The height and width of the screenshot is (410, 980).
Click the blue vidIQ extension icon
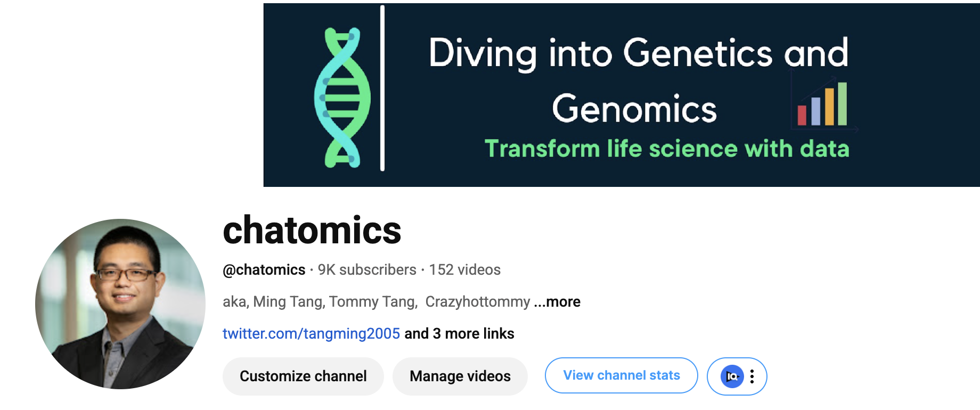point(732,376)
